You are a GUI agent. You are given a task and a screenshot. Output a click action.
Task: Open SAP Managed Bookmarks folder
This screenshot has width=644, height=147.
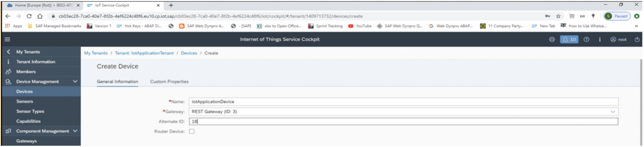55,26
